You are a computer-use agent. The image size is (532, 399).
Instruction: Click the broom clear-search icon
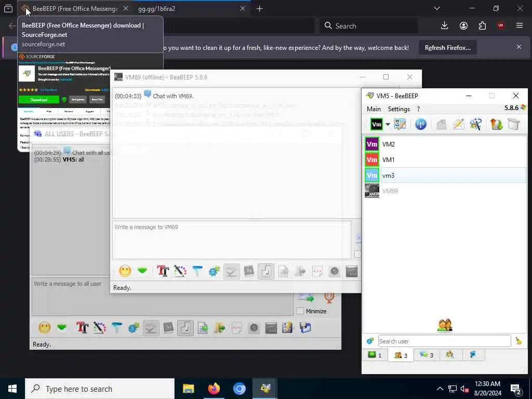519,341
